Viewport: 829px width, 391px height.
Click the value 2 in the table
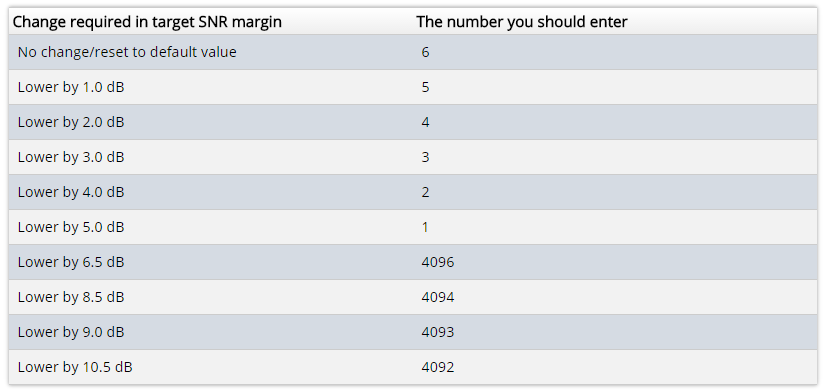426,192
